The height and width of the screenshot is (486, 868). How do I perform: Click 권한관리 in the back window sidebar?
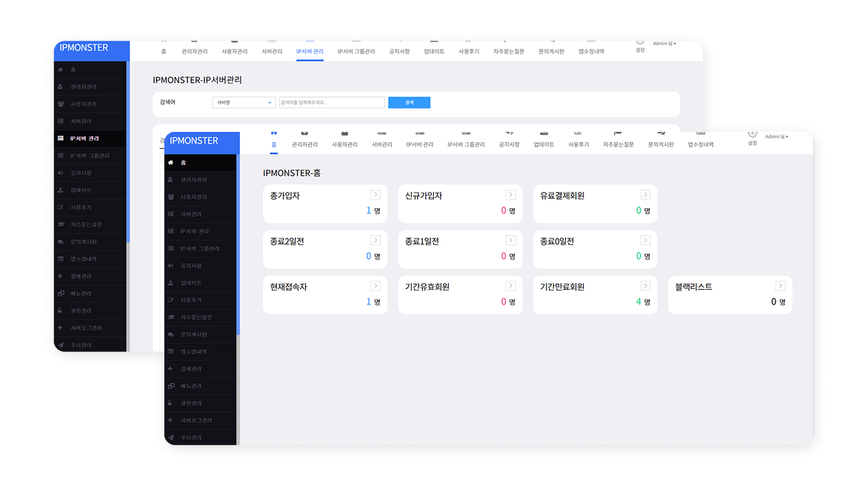click(x=90, y=310)
